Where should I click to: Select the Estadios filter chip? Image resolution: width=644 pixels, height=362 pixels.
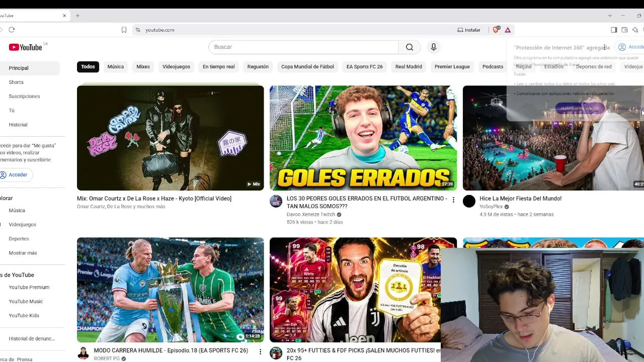click(x=553, y=66)
